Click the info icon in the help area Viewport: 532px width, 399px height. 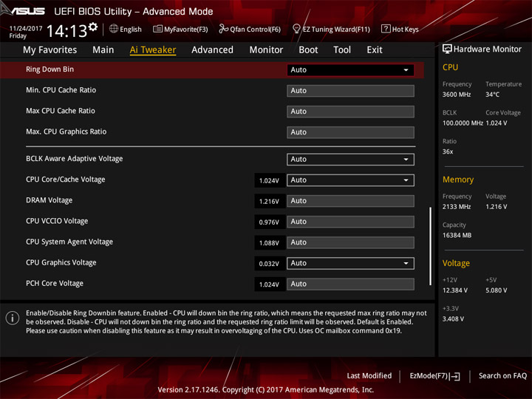(x=13, y=318)
